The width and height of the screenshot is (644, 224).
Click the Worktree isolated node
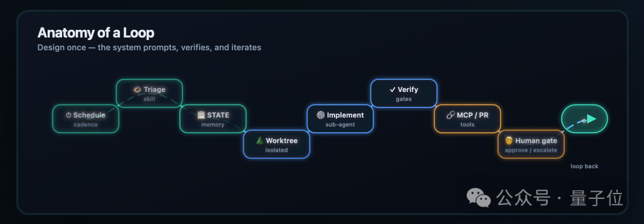point(277,145)
